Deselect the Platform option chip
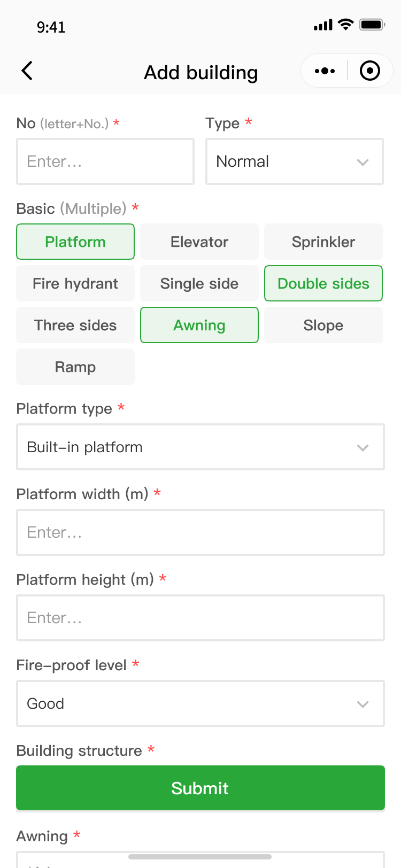 click(x=75, y=242)
